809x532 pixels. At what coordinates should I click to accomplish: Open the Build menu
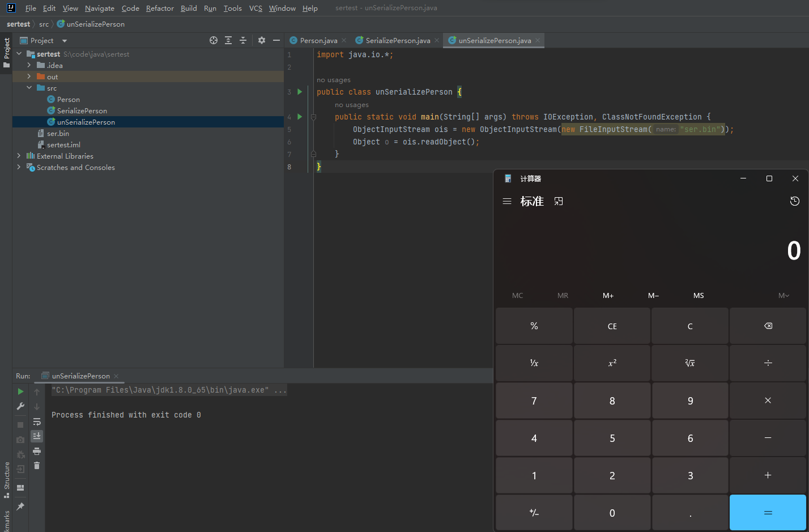click(x=189, y=8)
